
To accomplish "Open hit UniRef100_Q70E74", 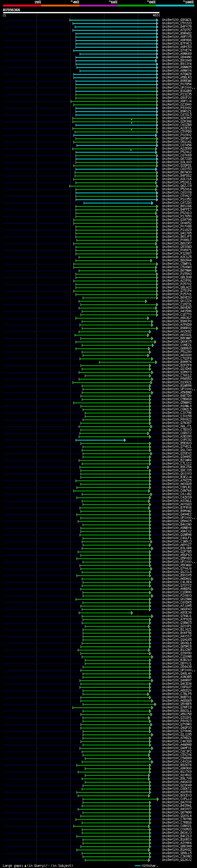I will click(176, 50).
